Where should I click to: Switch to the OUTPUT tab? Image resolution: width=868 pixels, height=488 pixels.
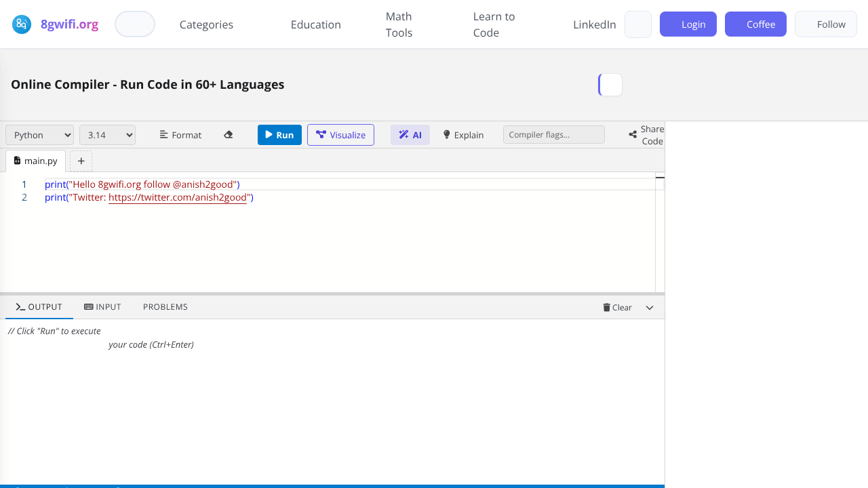coord(39,307)
